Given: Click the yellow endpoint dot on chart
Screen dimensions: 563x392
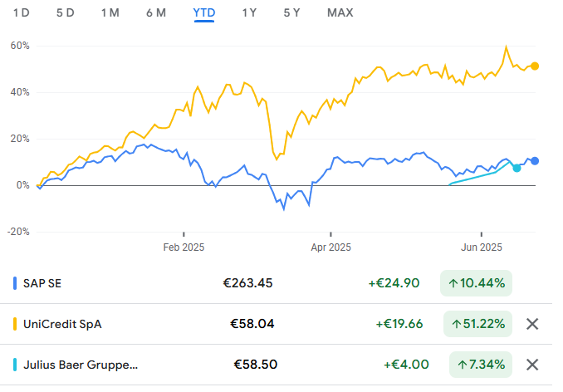Looking at the screenshot, I should coord(535,66).
